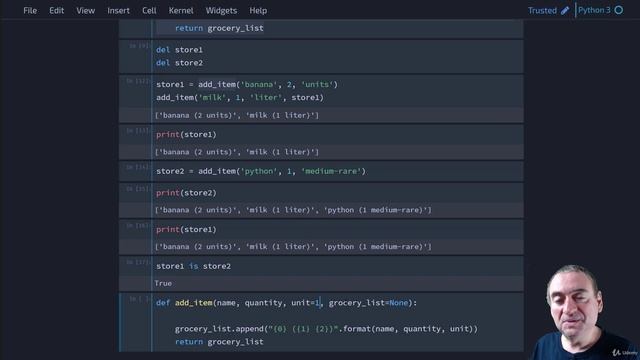This screenshot has width=640, height=360.
Task: Click 'return grocery_list' in the top cell
Action: click(219, 28)
